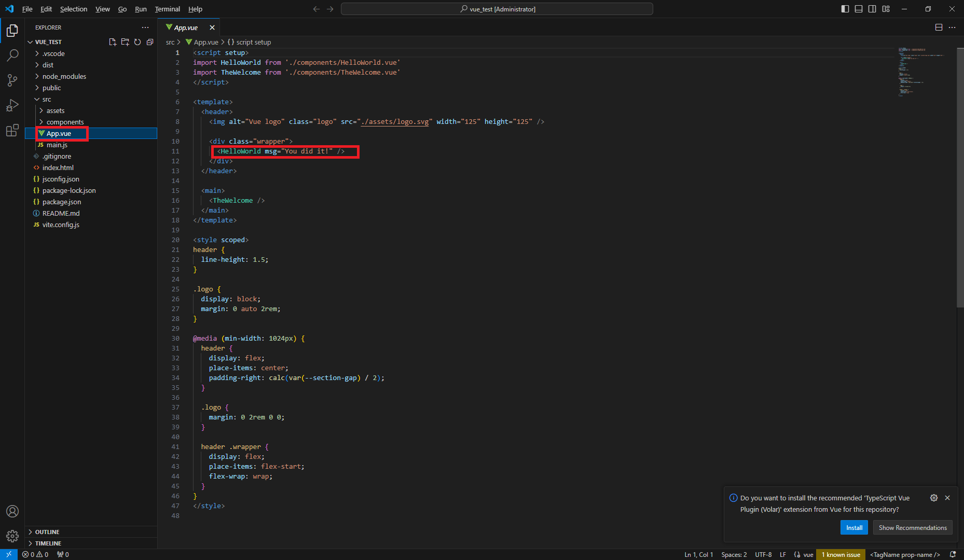Image resolution: width=964 pixels, height=560 pixels.
Task: Open Manage gear settings icon
Action: (12, 536)
